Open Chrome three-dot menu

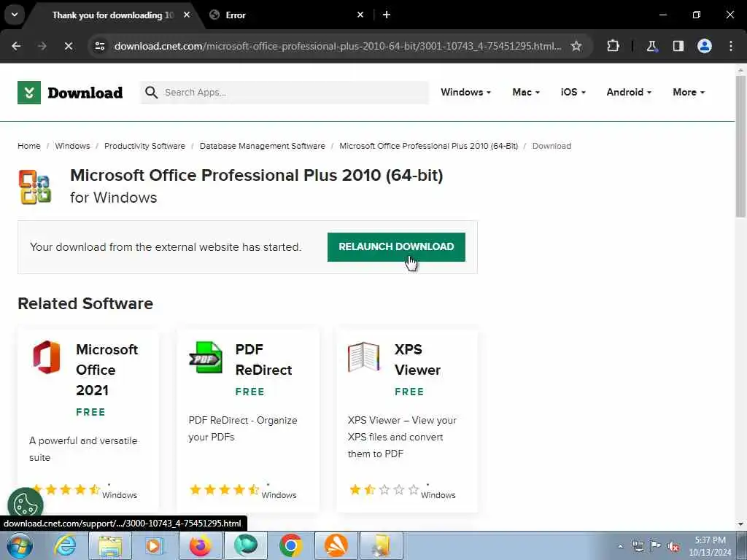pos(730,46)
